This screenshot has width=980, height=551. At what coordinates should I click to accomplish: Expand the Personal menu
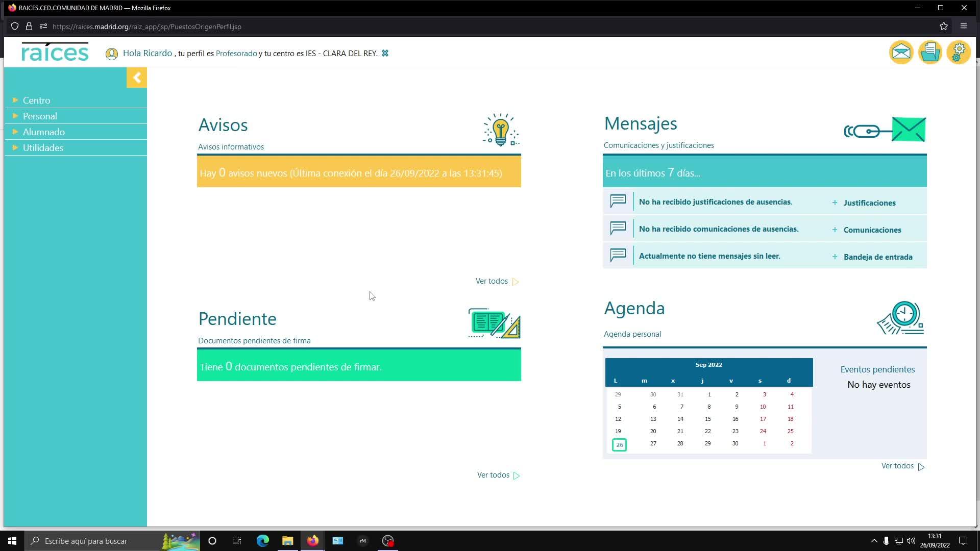click(x=40, y=116)
